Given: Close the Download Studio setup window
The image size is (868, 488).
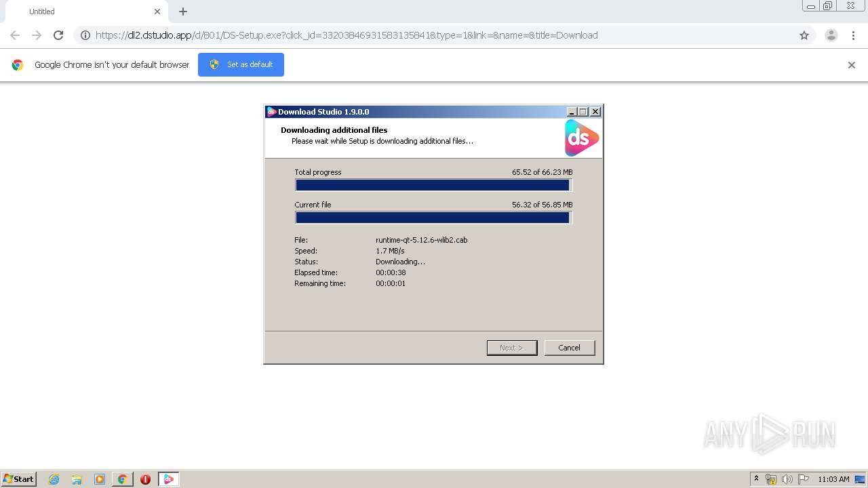Looking at the screenshot, I should click(x=595, y=112).
